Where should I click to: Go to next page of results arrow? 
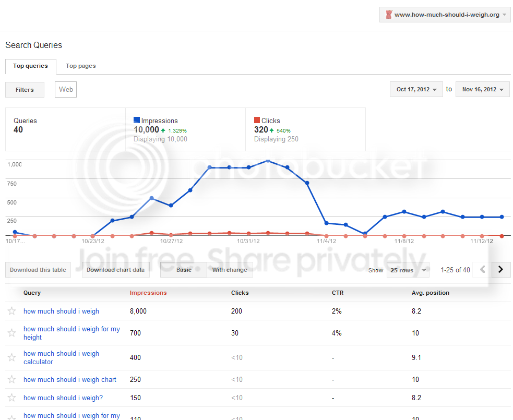(500, 270)
